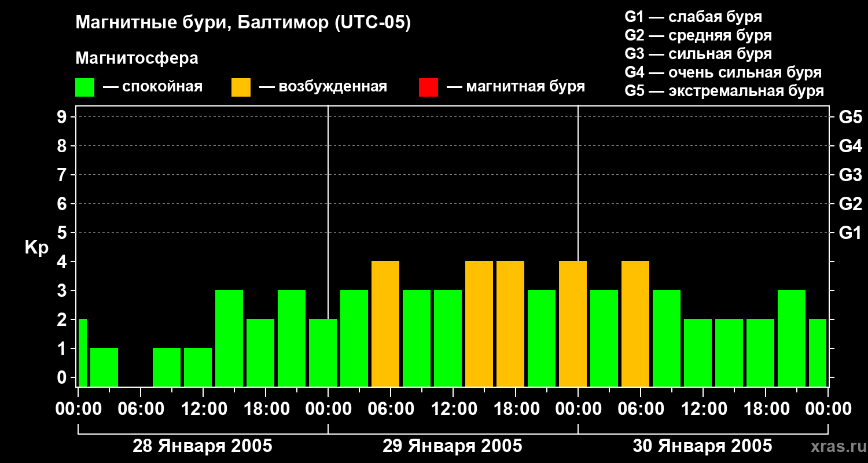Click the 'Kp' axis label
Viewport: 868px width, 463px height.
(x=36, y=248)
